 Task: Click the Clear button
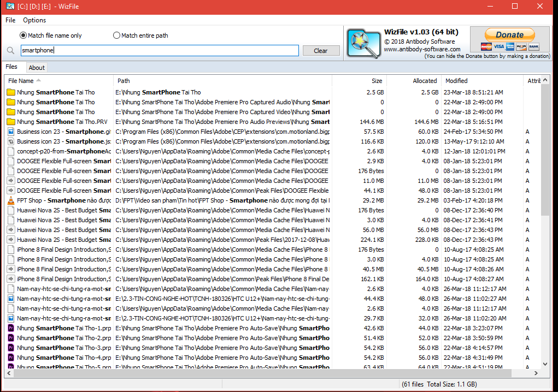click(321, 50)
